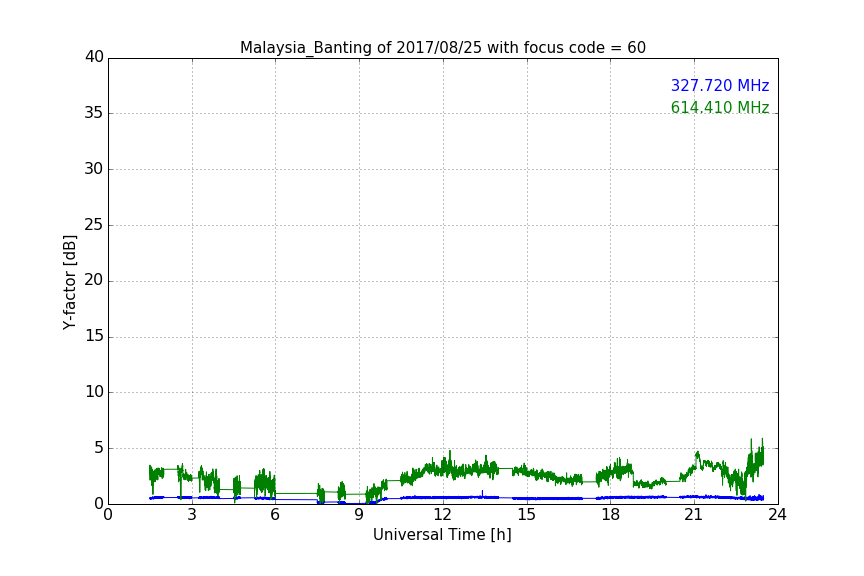
Task: Click x-axis tick label 12
Action: coord(442,515)
